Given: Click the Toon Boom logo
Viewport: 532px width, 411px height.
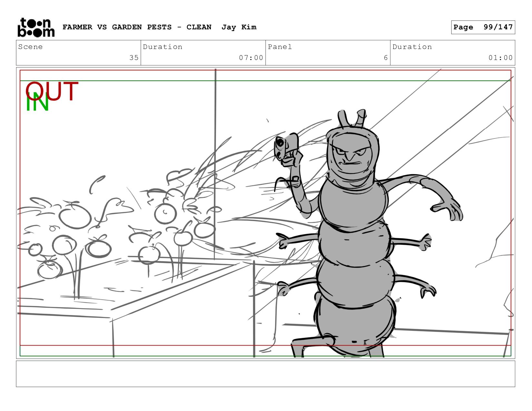Looking at the screenshot, I should coord(36,27).
